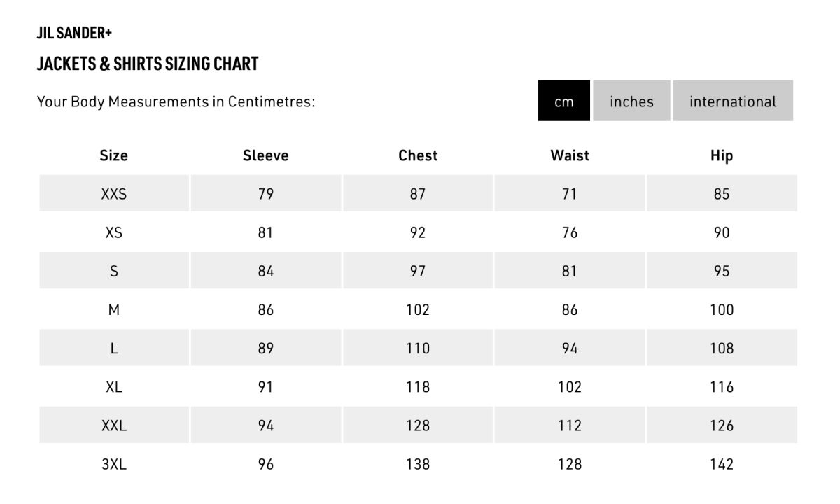
Task: Click the 3XL hip value 142
Action: click(722, 463)
